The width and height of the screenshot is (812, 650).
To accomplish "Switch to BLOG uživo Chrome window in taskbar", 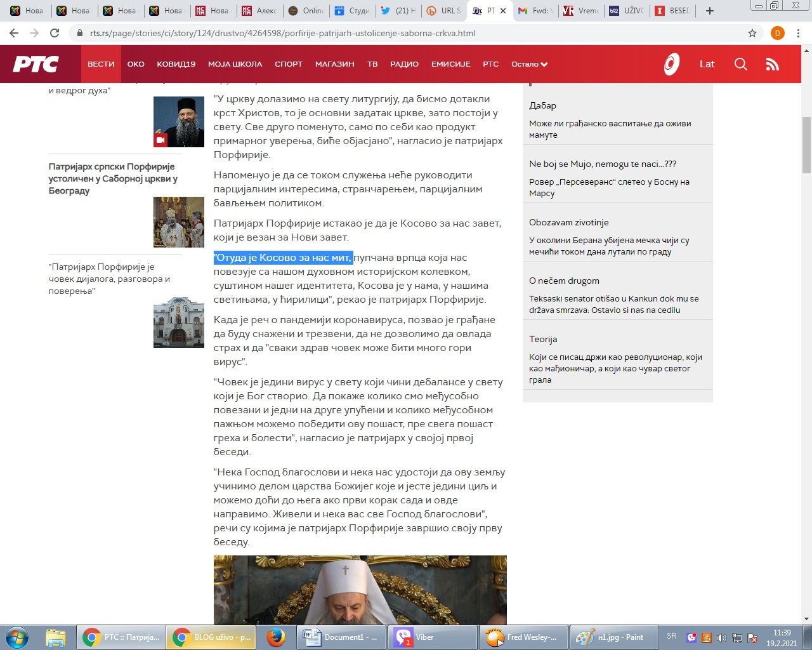I will (211, 637).
